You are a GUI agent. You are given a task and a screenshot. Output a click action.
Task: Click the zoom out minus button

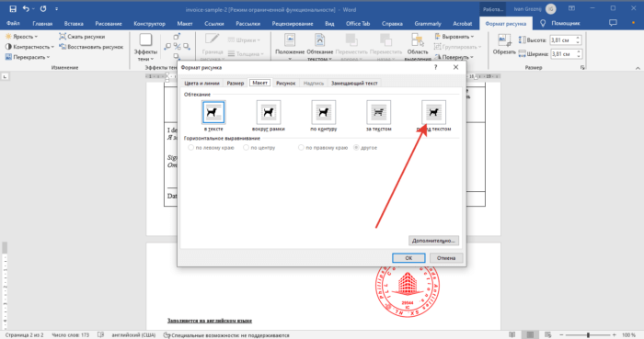click(561, 335)
